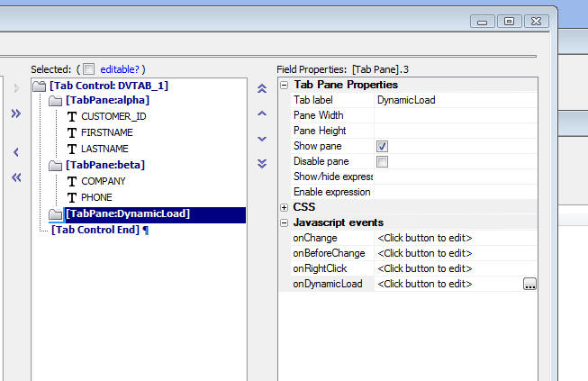Select [Tab Control: DVTAB_1] tree node
Viewport: 588px width, 381px height.
tap(109, 86)
